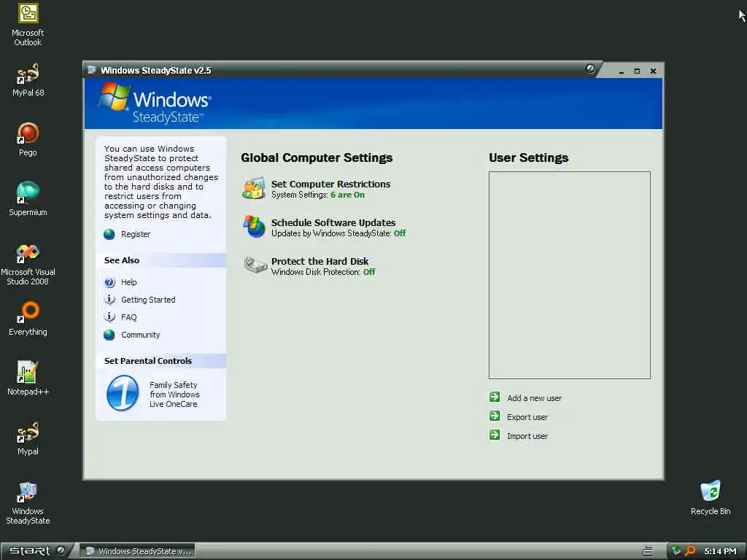This screenshot has width=747, height=560.
Task: Click the OneCare blue circle logo
Action: [123, 393]
